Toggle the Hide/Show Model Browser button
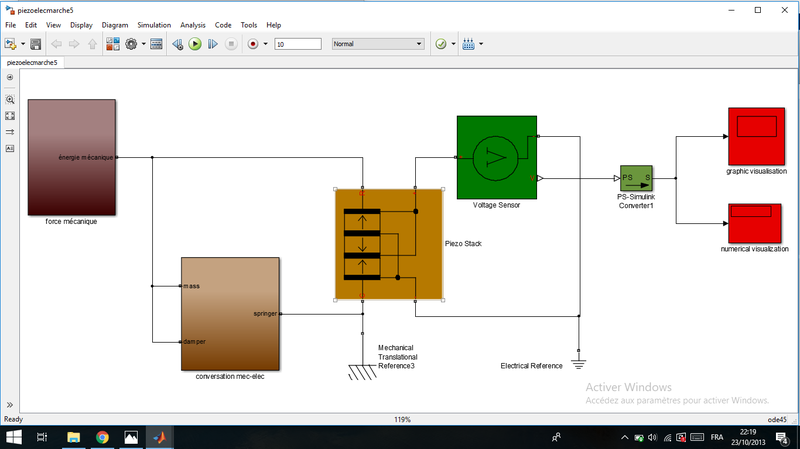 [10, 77]
